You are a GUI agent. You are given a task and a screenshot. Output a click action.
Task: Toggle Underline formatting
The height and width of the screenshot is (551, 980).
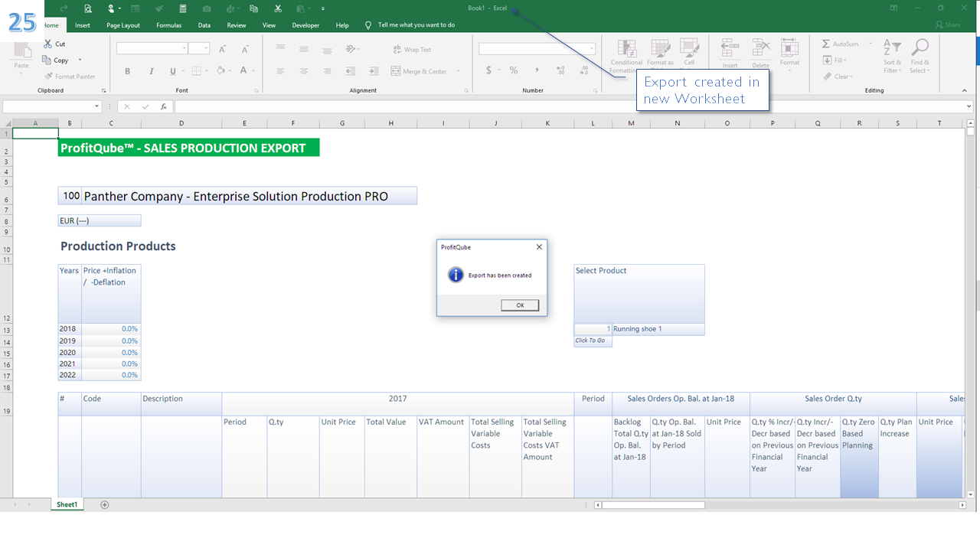tap(172, 71)
